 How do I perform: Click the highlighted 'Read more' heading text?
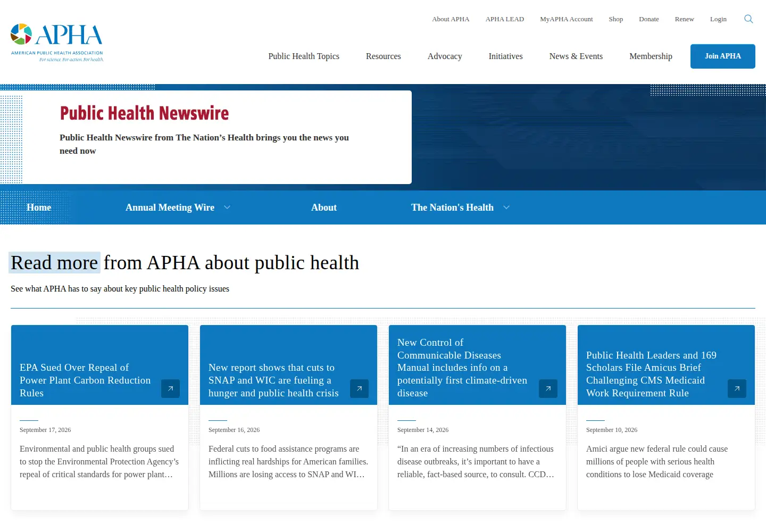[54, 263]
